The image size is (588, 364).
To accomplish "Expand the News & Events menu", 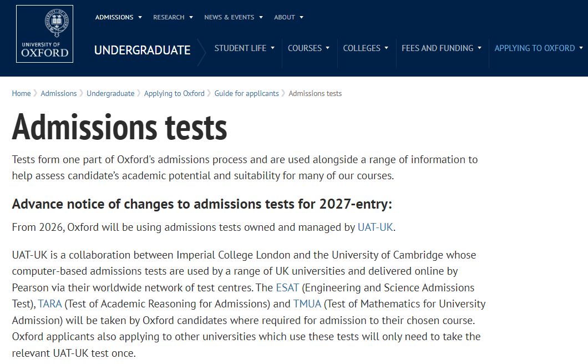I will 234,17.
